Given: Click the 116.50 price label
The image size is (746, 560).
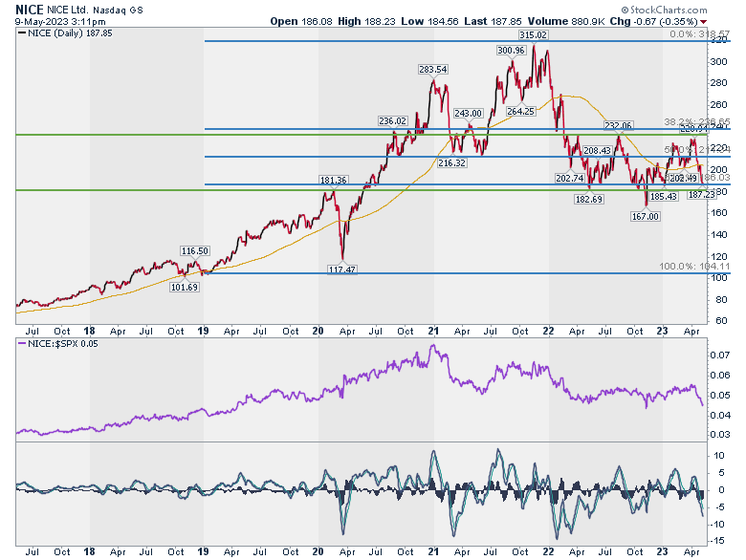Looking at the screenshot, I should [x=194, y=251].
